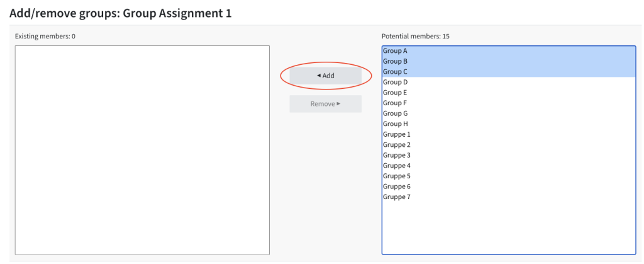
Task: Select Gruppe 7 in the list
Action: tap(508, 197)
